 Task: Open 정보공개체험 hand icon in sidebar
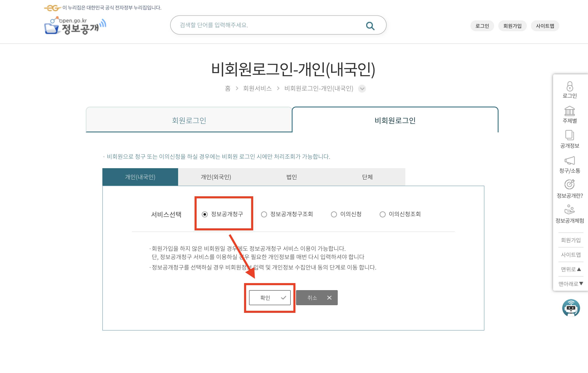coord(569,210)
